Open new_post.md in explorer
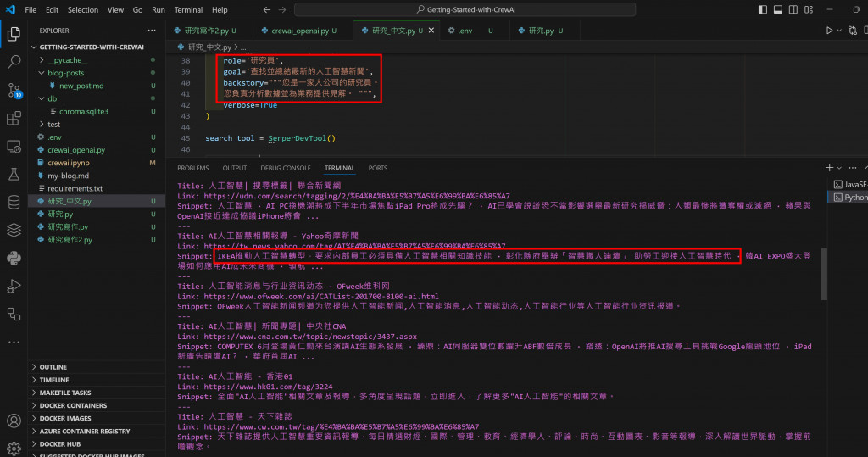 81,86
